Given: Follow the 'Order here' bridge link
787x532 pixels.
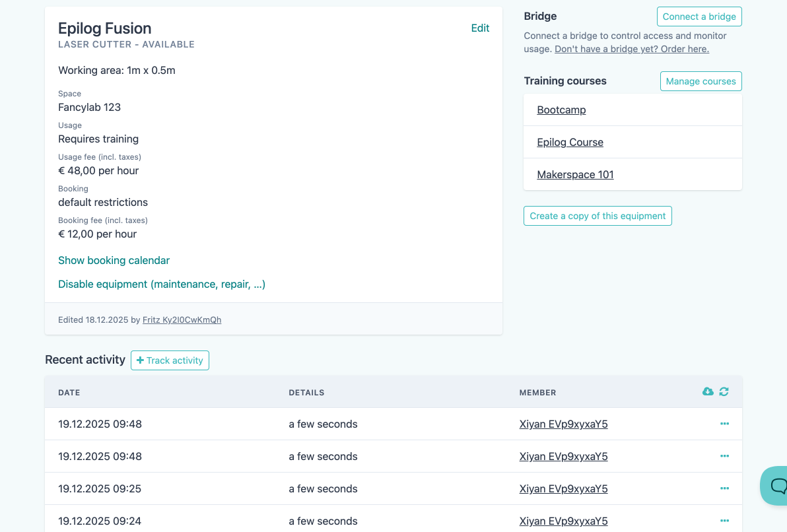Looking at the screenshot, I should pyautogui.click(x=631, y=49).
